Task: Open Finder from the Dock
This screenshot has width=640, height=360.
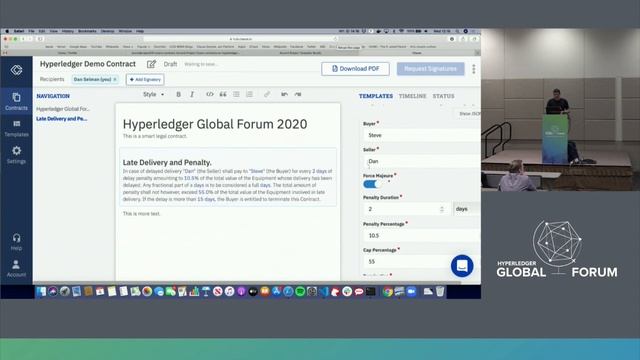Action: point(41,291)
